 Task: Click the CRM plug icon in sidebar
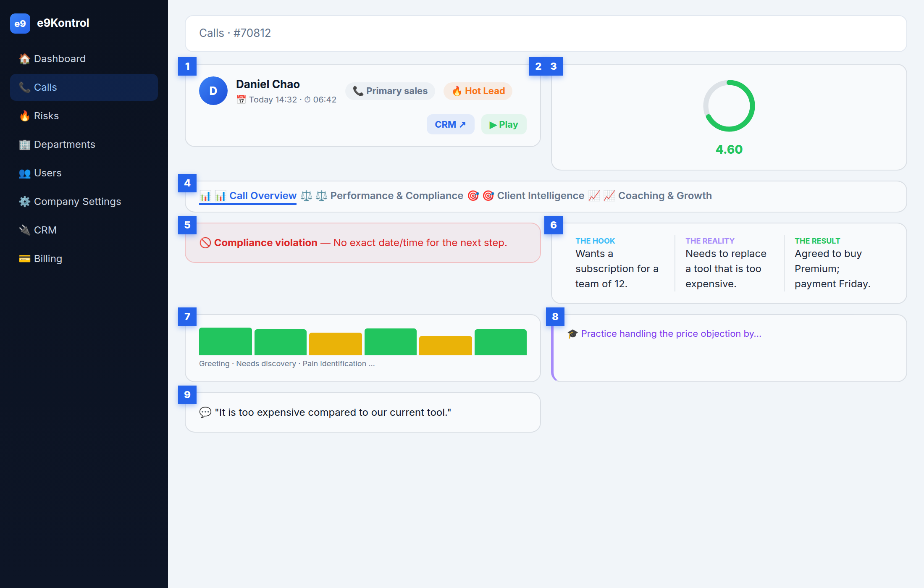coord(25,230)
